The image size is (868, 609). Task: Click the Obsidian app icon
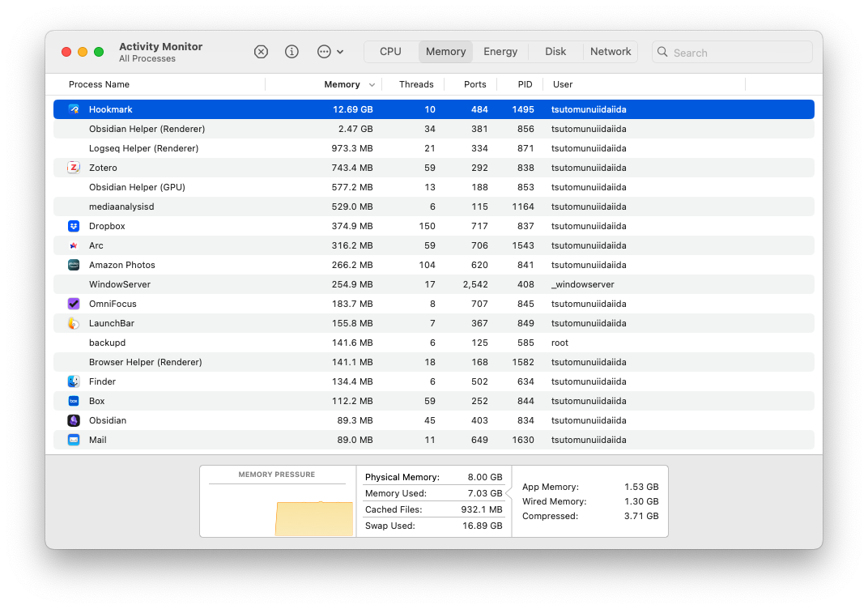[74, 420]
